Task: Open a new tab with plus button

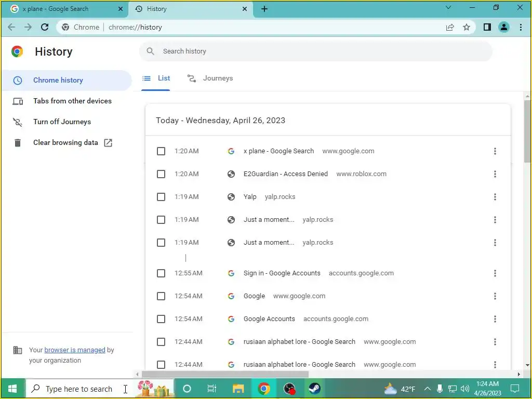Action: pyautogui.click(x=264, y=9)
